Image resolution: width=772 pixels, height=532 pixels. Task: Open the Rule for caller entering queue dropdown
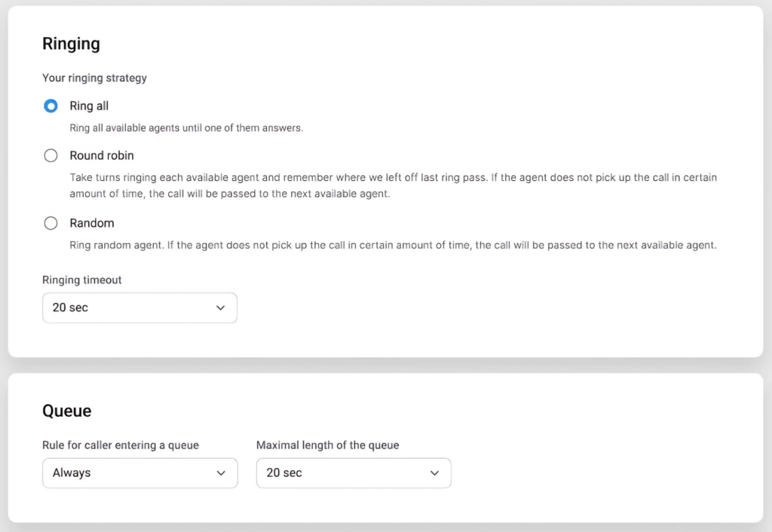139,472
